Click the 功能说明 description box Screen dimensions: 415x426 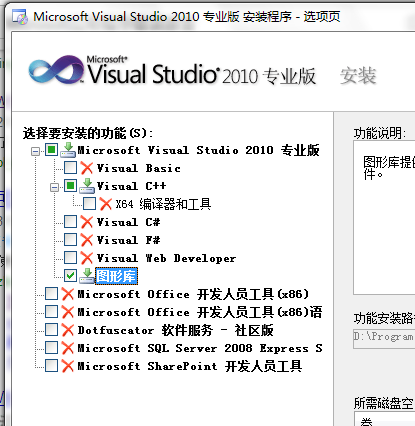pyautogui.click(x=384, y=217)
